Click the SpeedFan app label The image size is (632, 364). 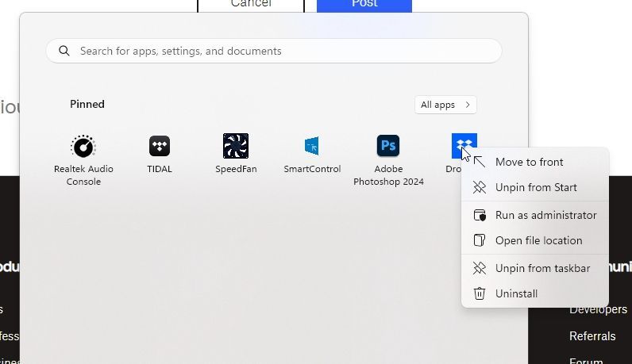click(x=236, y=169)
